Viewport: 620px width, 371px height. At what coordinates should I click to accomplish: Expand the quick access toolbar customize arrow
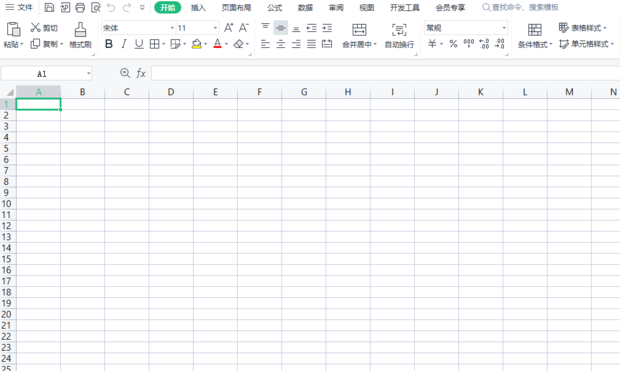pos(142,8)
